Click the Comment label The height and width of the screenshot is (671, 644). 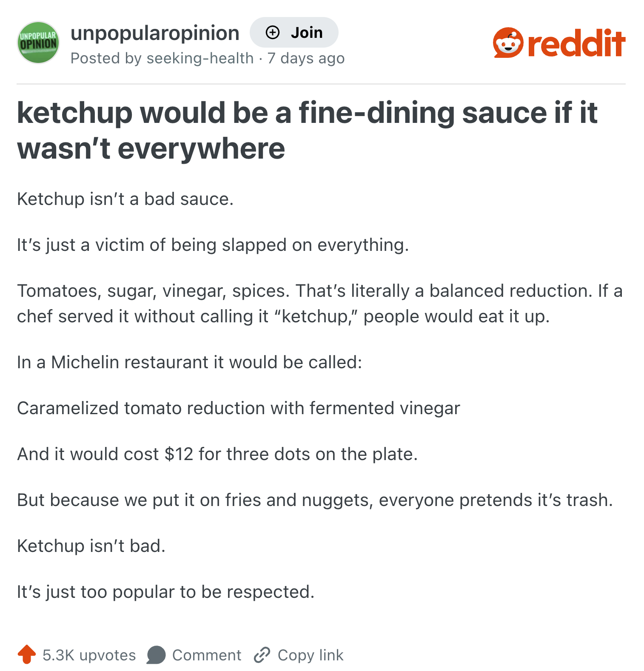[207, 655]
